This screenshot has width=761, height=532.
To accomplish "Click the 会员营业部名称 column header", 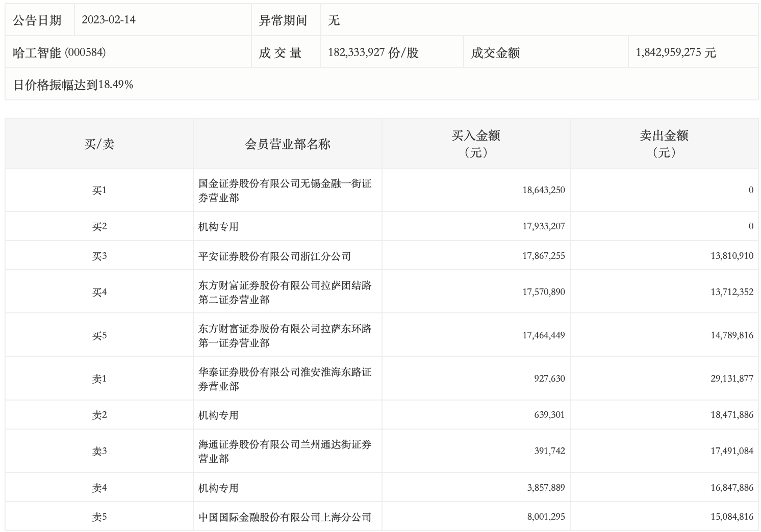I will coord(288,144).
